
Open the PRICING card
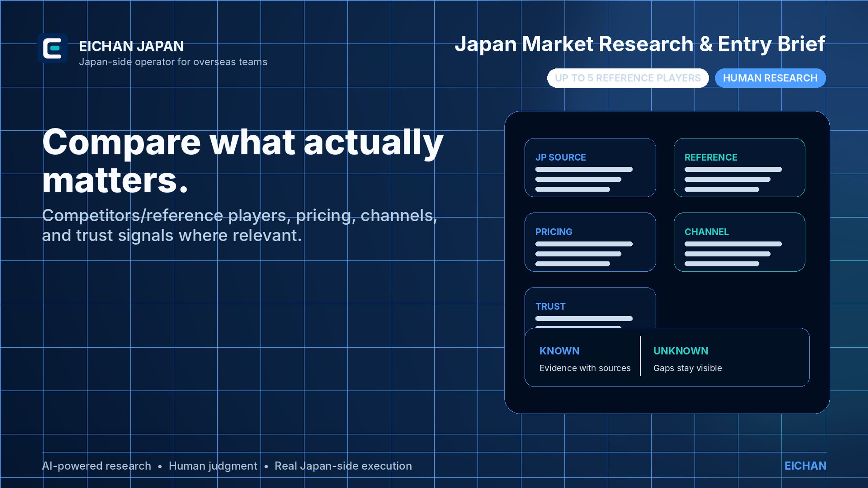click(590, 242)
